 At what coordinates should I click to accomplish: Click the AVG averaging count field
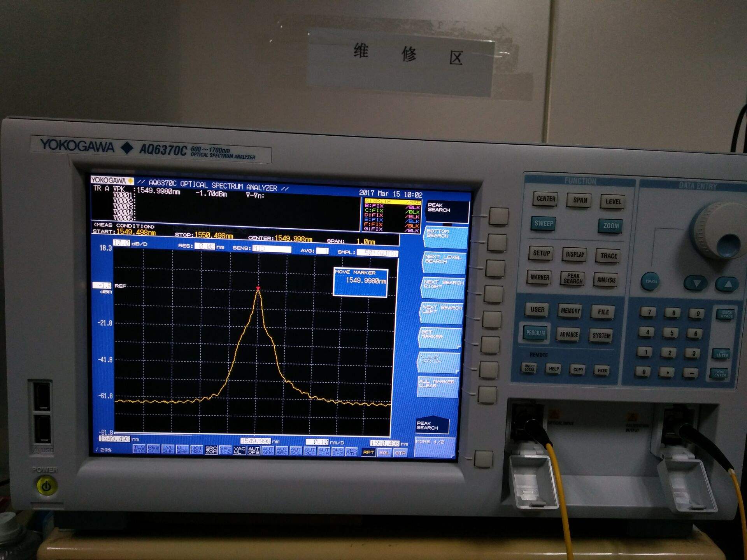click(322, 251)
